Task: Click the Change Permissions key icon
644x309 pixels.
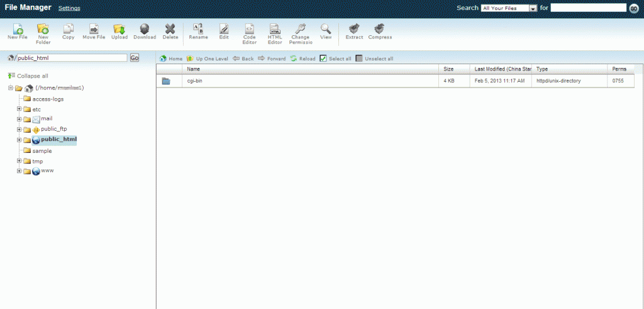Action: click(x=300, y=29)
